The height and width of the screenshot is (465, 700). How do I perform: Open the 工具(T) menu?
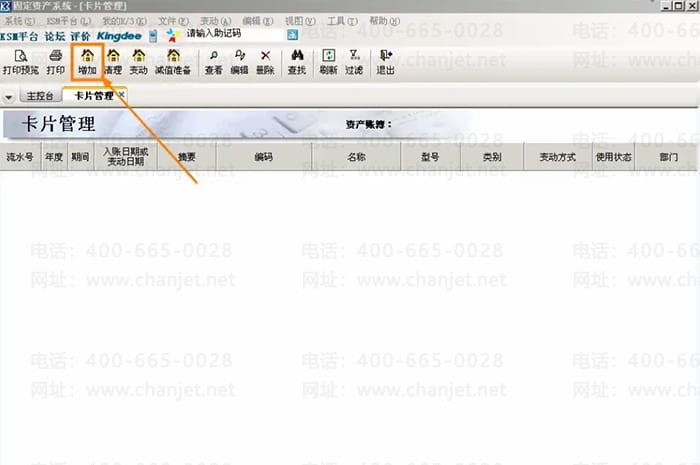342,20
